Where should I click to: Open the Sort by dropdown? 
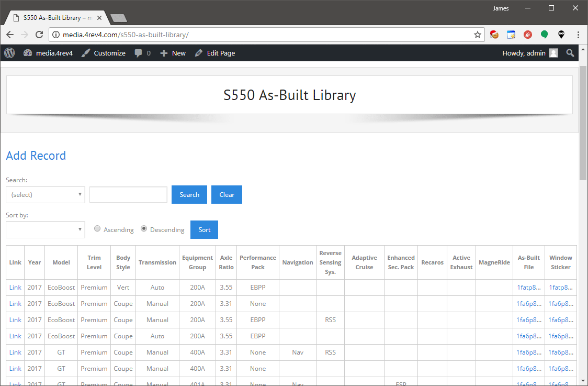pos(46,229)
